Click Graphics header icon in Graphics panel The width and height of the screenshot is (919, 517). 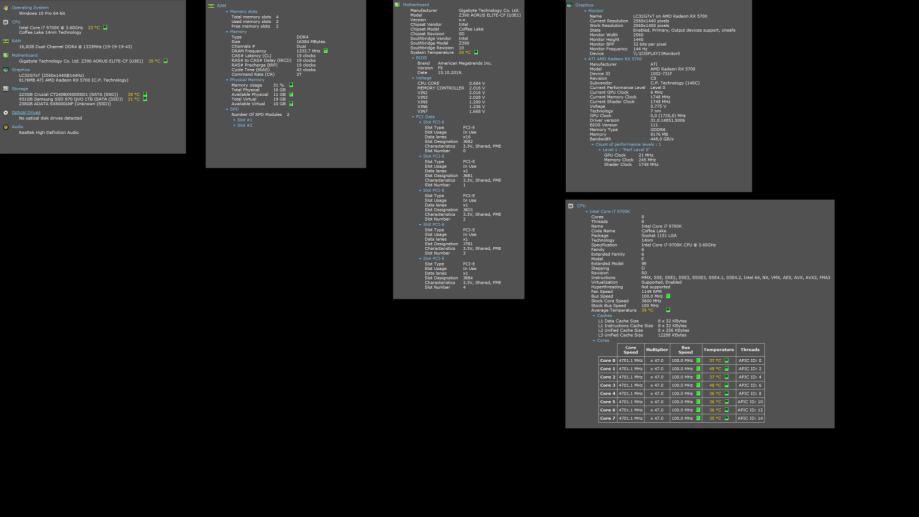point(569,5)
